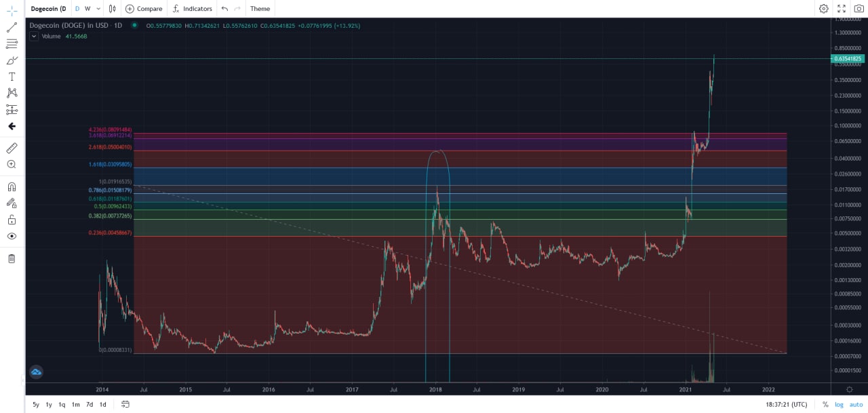This screenshot has width=868, height=413.
Task: Toggle stay in drawing mode pencil-lock
Action: click(12, 203)
